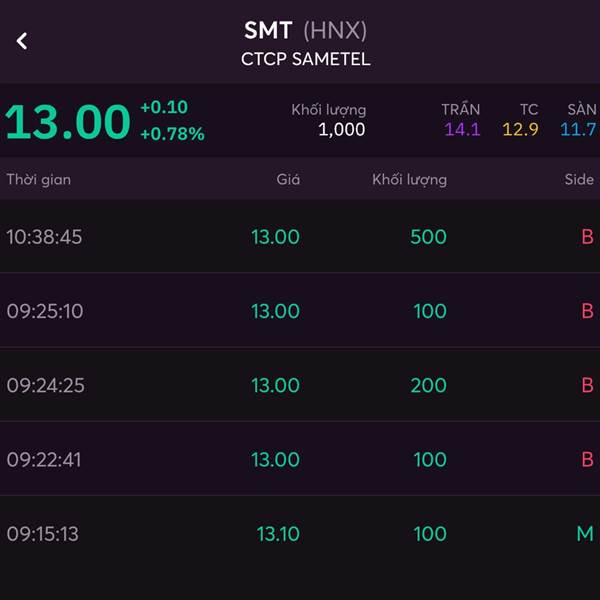The image size is (600, 600).
Task: Click volume 200 in the 09:24:25 row
Action: click(428, 385)
